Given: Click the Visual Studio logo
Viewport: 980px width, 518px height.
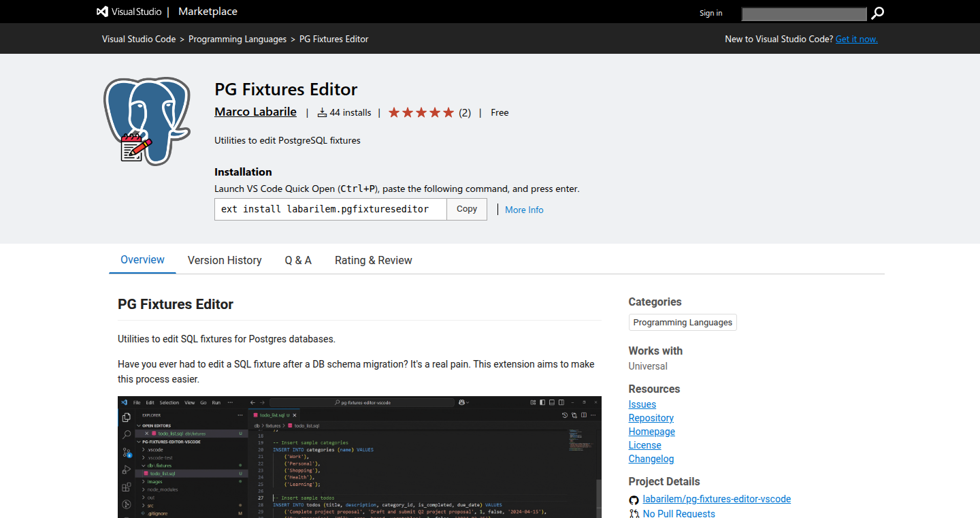Looking at the screenshot, I should click(129, 12).
